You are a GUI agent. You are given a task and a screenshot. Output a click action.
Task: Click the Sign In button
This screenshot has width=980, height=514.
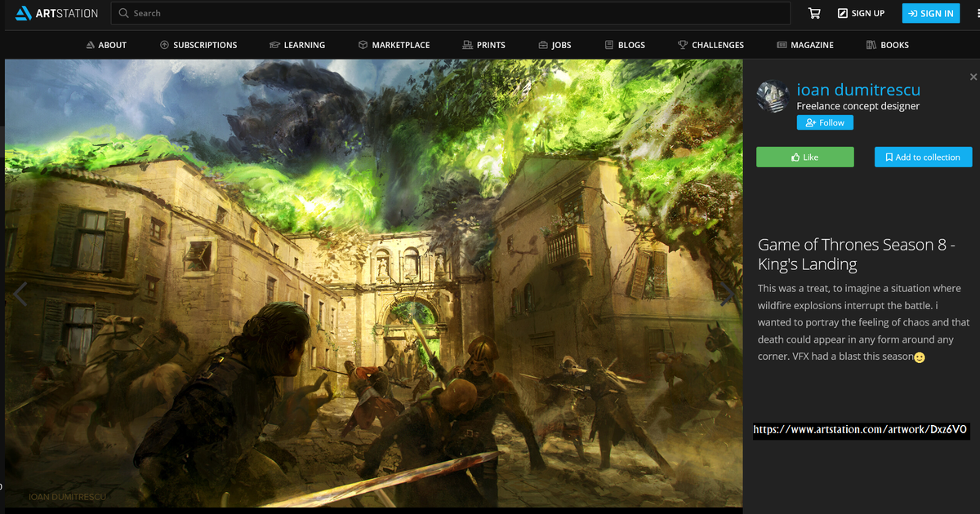click(931, 13)
